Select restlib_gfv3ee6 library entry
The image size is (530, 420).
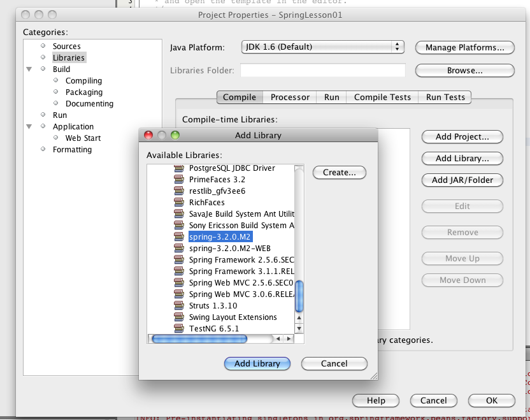point(217,191)
